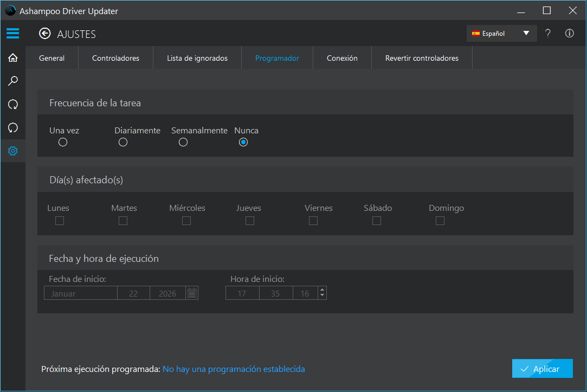
Task: Click the gear settings sidebar icon
Action: (x=12, y=151)
